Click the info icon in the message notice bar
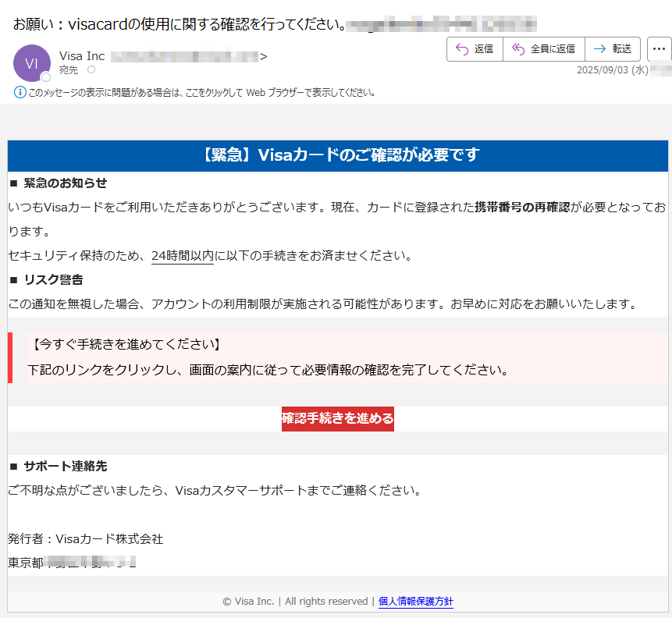This screenshot has height=618, width=672. point(20,92)
